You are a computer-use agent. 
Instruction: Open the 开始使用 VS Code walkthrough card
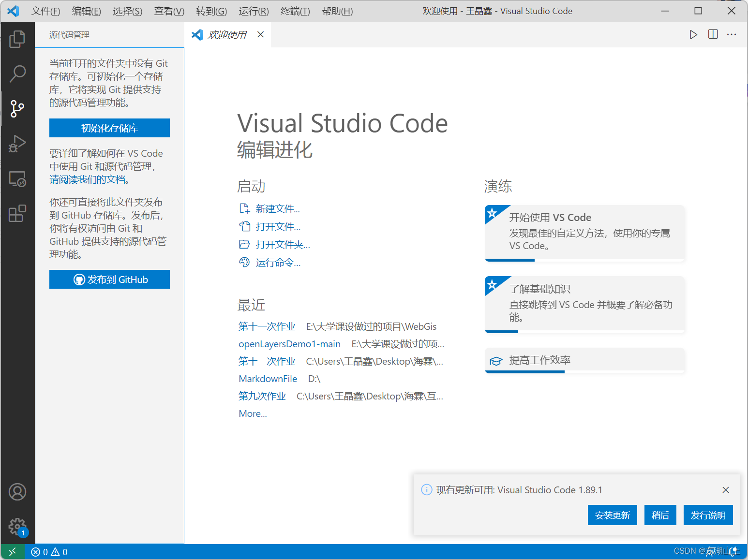click(x=584, y=233)
